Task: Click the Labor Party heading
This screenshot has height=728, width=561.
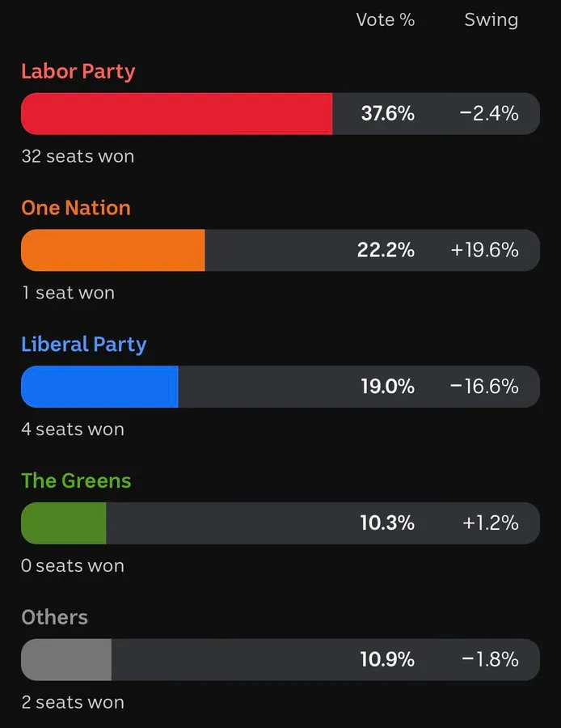Action: [78, 71]
